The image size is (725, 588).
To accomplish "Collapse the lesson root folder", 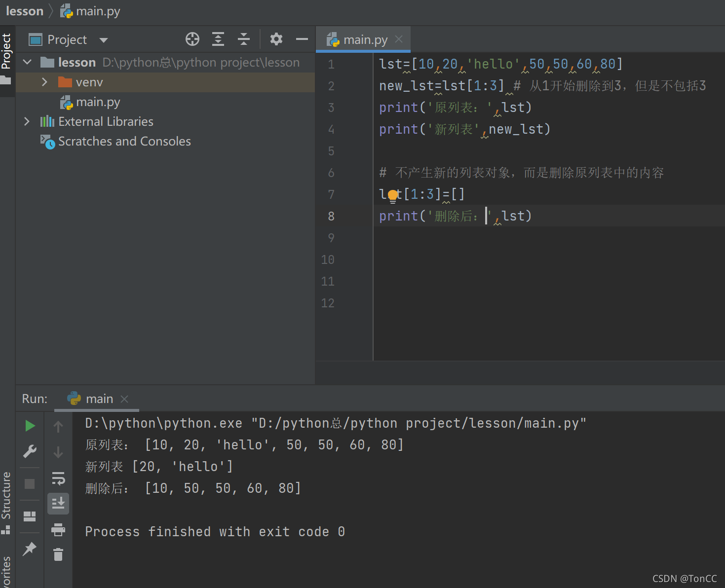I will (x=28, y=62).
